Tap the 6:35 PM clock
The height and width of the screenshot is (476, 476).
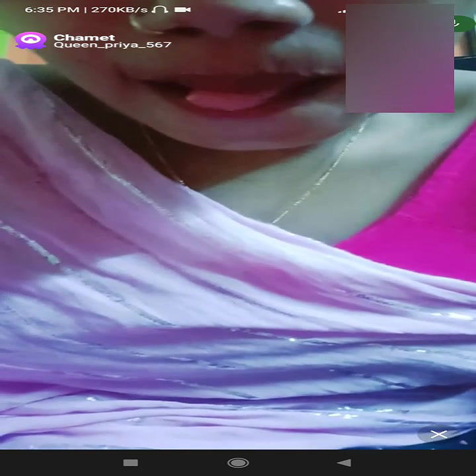51,10
